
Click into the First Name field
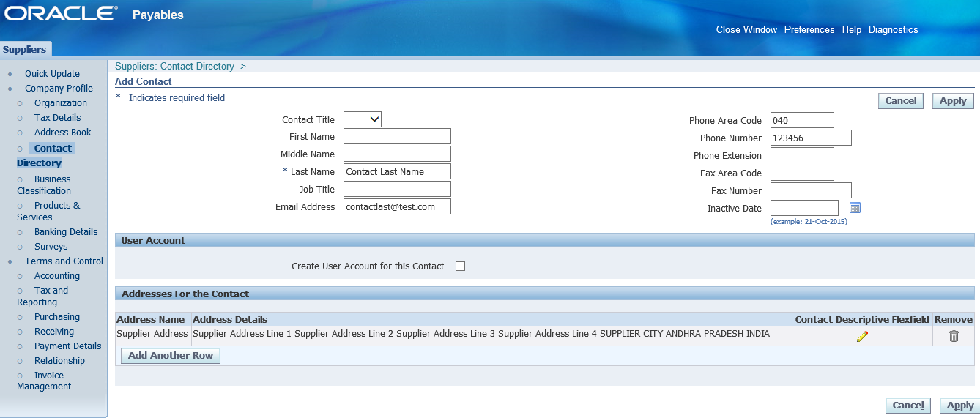click(397, 137)
